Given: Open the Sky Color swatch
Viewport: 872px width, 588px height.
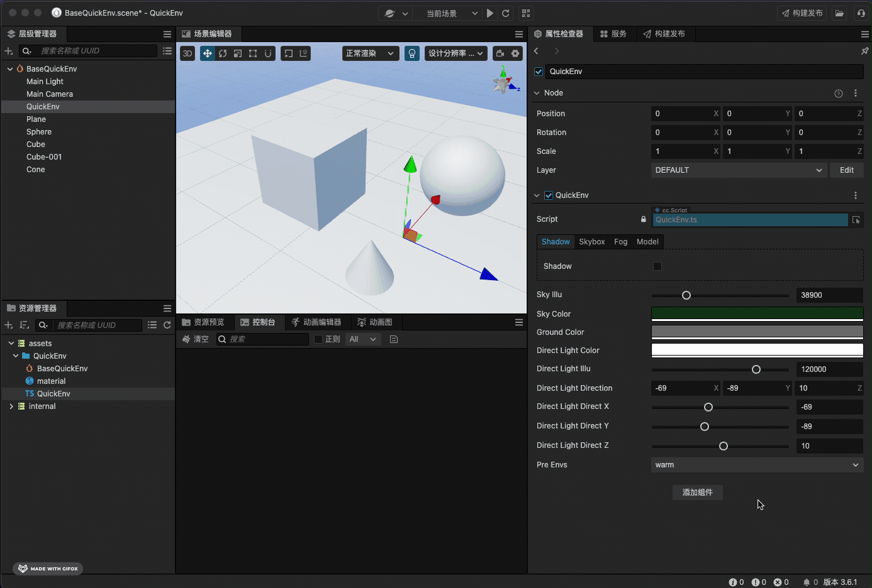Looking at the screenshot, I should (757, 314).
